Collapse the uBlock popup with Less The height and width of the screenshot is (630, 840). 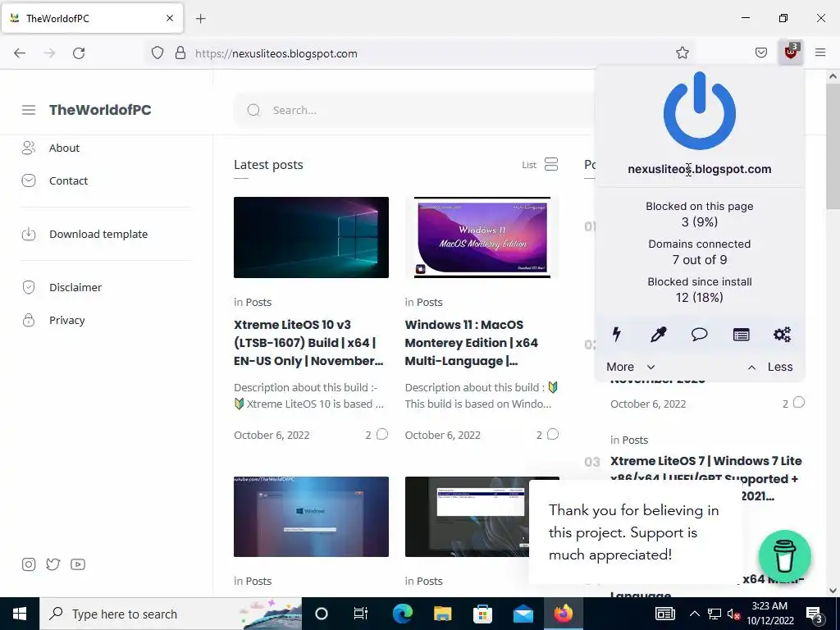pyautogui.click(x=769, y=367)
